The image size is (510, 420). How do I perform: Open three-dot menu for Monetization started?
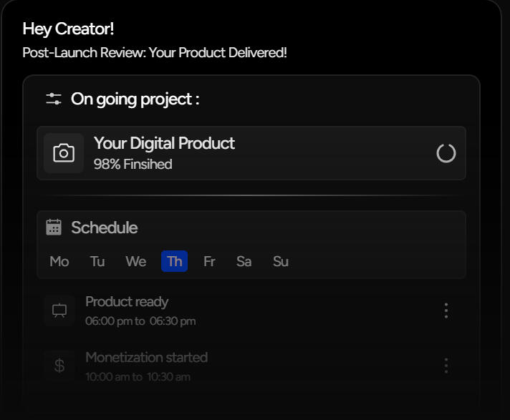point(446,366)
